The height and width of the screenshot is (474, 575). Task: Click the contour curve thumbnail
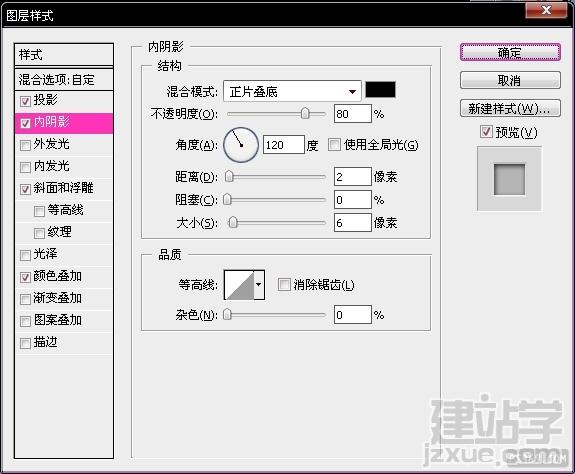(x=239, y=285)
